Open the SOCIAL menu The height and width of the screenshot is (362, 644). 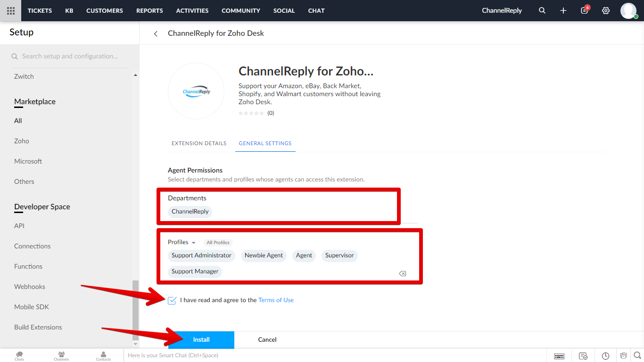click(284, 10)
